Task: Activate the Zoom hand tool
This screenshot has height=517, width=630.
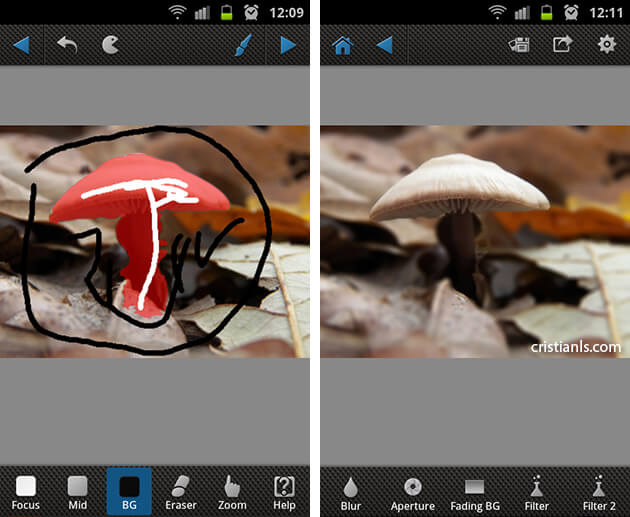Action: 232,491
